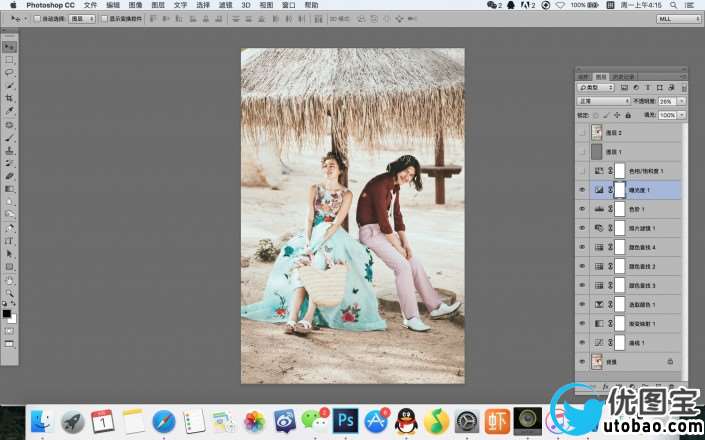Click lock all padlock icon in Layers panel
This screenshot has width=705, height=440.
[x=628, y=116]
